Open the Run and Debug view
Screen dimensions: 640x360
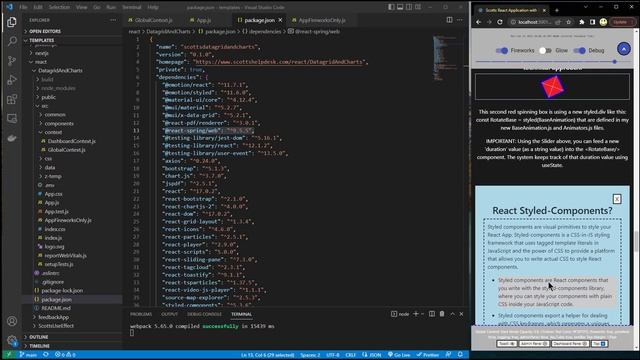[x=12, y=80]
